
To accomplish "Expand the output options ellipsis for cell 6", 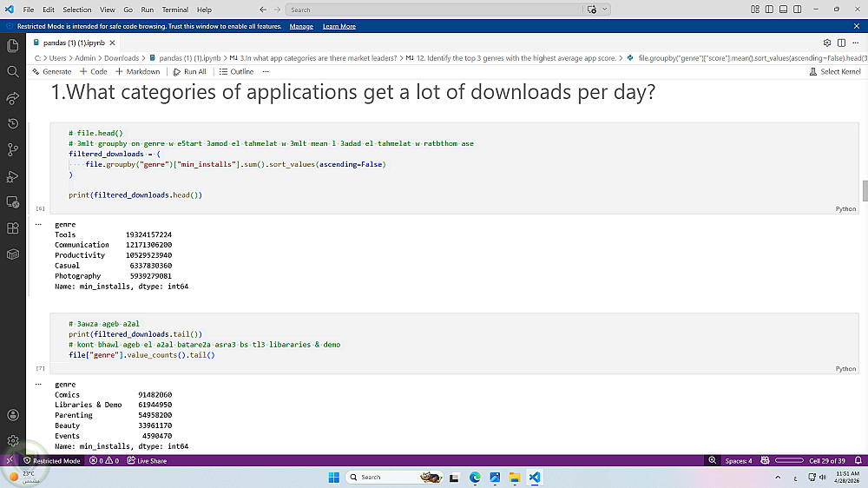I will [x=38, y=224].
